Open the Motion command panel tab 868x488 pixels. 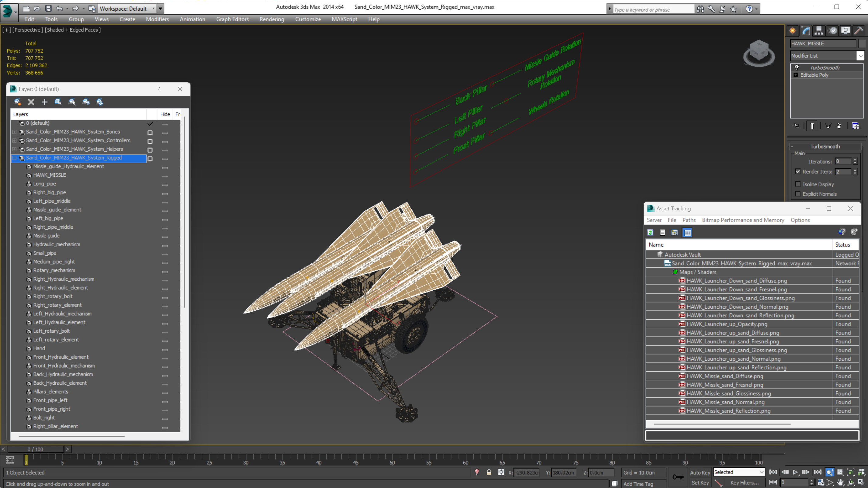coord(833,31)
